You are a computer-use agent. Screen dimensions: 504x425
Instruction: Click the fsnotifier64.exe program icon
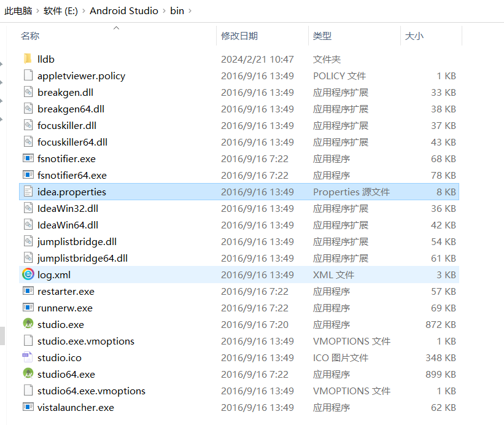click(x=28, y=175)
